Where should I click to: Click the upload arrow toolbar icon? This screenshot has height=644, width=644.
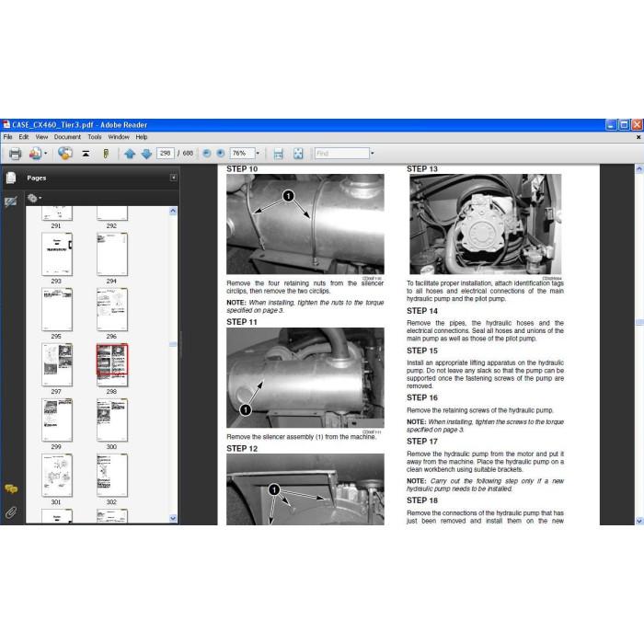86,154
